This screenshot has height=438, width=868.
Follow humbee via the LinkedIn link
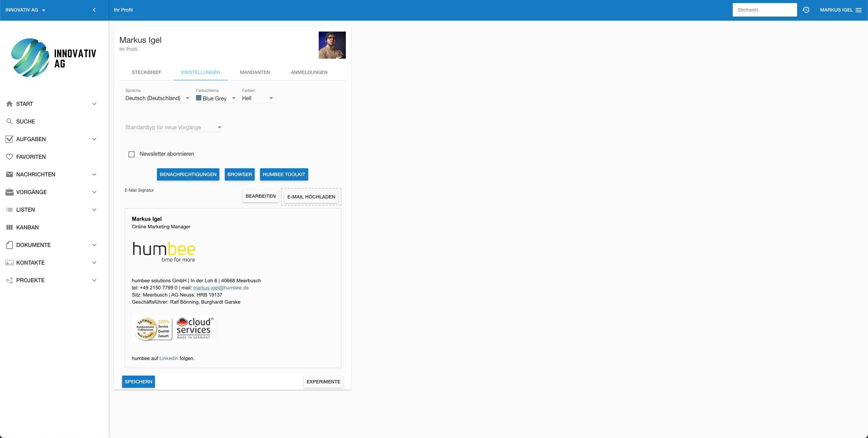coord(169,358)
